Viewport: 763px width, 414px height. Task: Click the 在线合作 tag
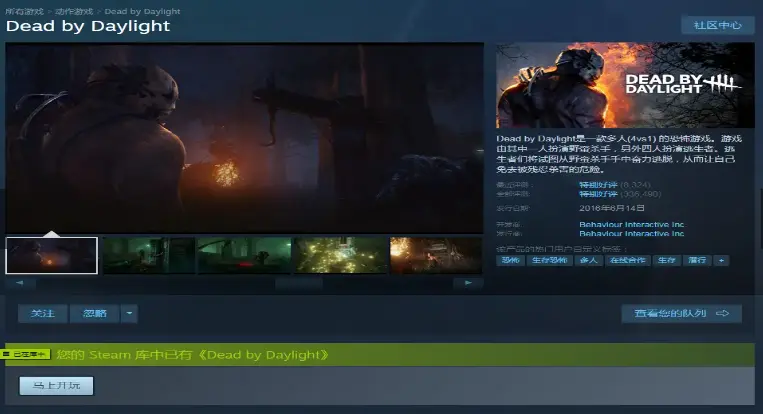[x=628, y=260]
